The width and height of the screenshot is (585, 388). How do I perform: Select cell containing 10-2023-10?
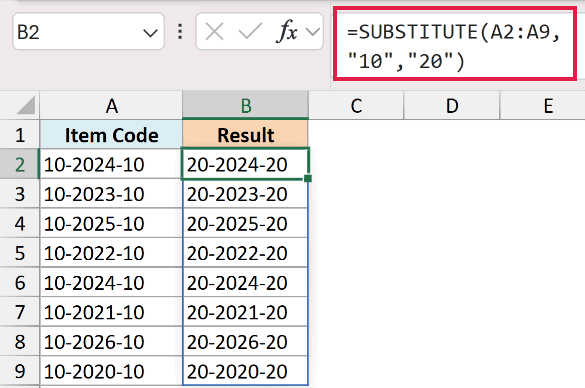111,194
